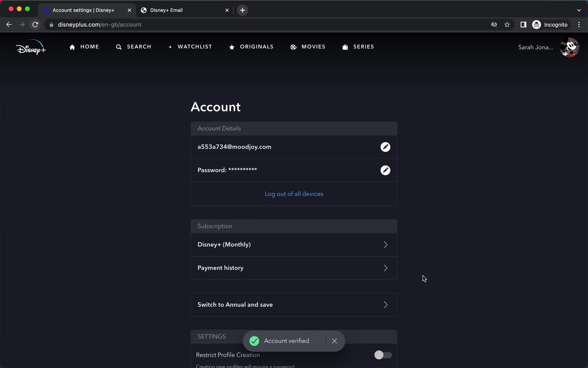Click the browser back arrow
This screenshot has height=368, width=588.
tap(9, 25)
